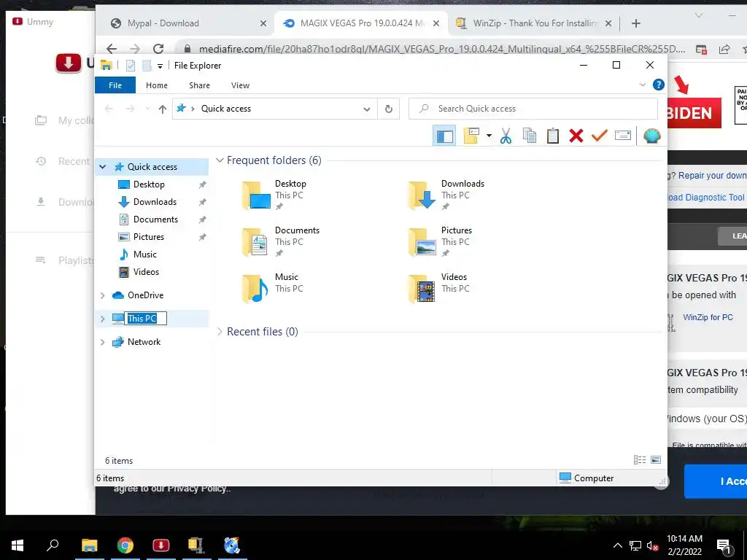Expand the OneDrive tree node
This screenshot has height=560, width=747.
(x=102, y=295)
